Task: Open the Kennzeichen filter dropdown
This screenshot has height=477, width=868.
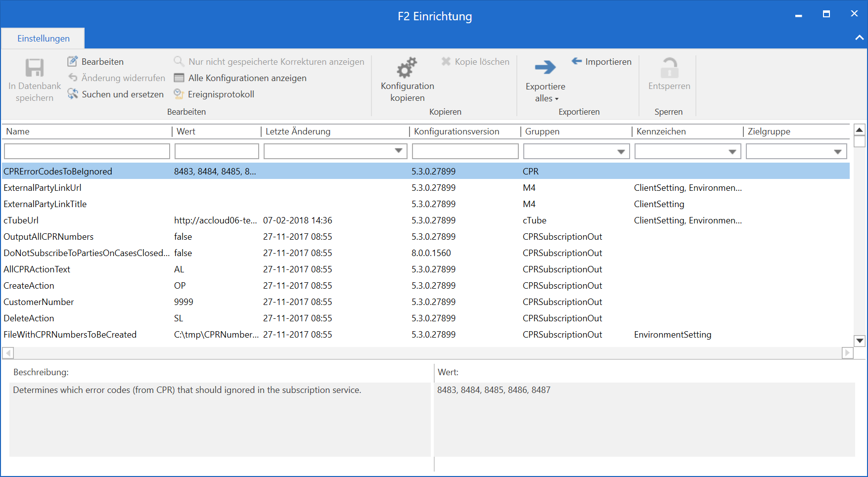Action: point(732,151)
